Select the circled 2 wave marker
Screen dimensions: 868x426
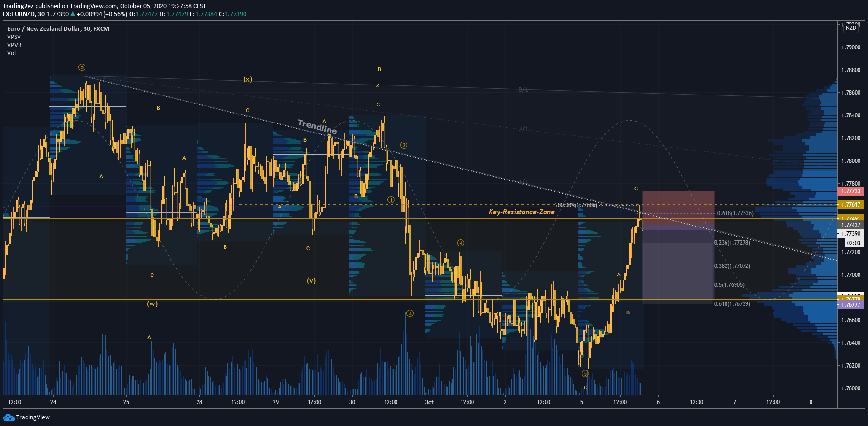tap(404, 145)
